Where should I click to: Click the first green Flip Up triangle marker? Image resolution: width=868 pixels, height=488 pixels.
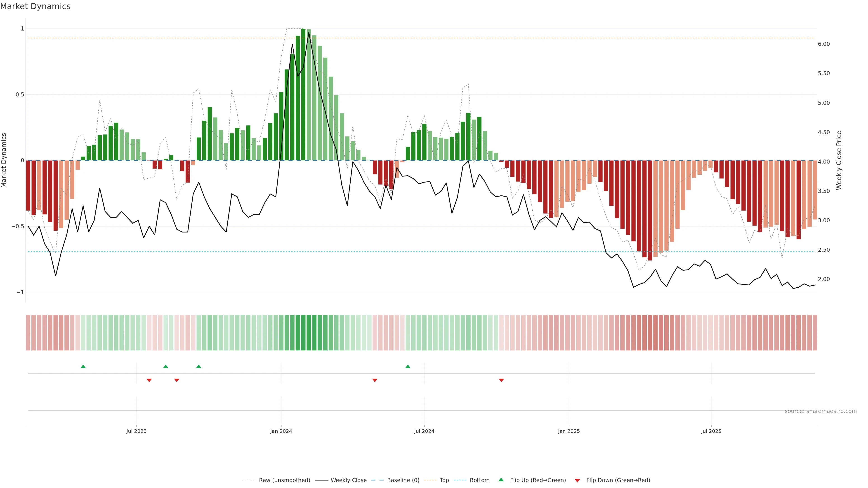[x=83, y=366]
